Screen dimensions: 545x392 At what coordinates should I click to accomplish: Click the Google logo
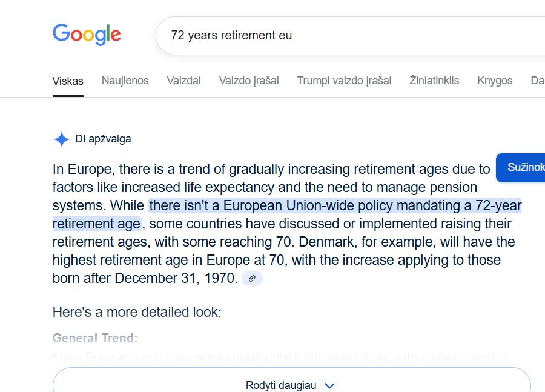coord(87,35)
